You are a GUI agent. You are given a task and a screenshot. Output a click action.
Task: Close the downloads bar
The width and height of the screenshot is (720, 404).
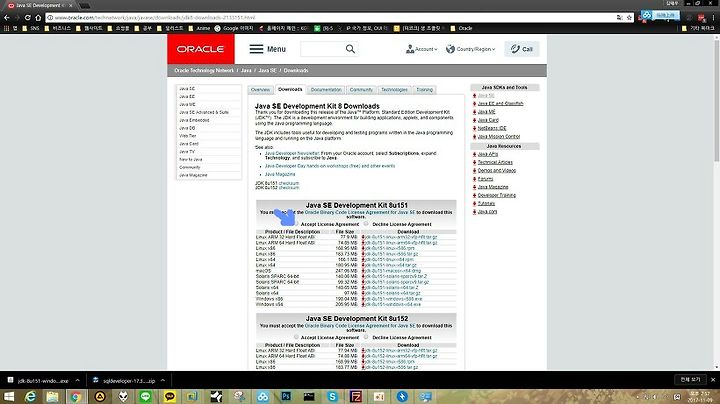(713, 380)
